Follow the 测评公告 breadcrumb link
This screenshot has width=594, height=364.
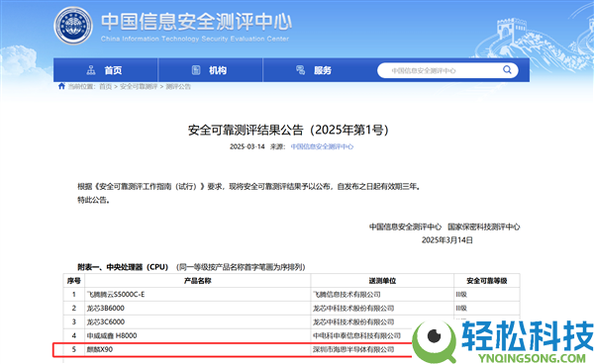pos(178,87)
